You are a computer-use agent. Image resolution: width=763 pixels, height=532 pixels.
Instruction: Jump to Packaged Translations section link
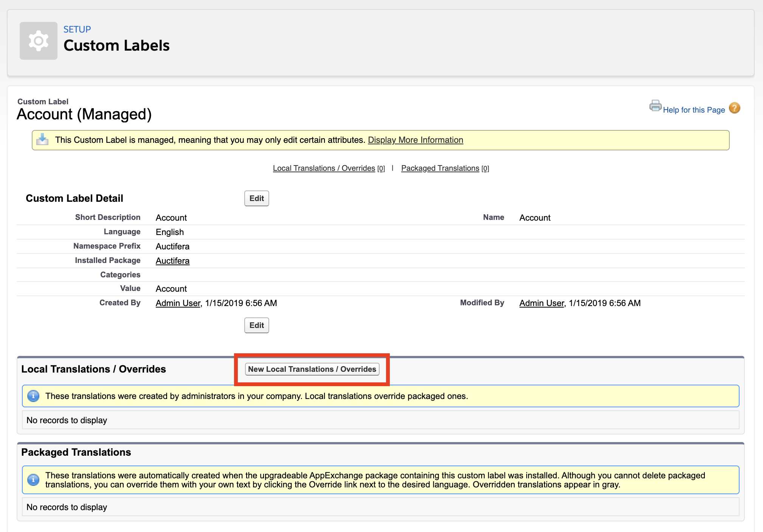tap(440, 168)
